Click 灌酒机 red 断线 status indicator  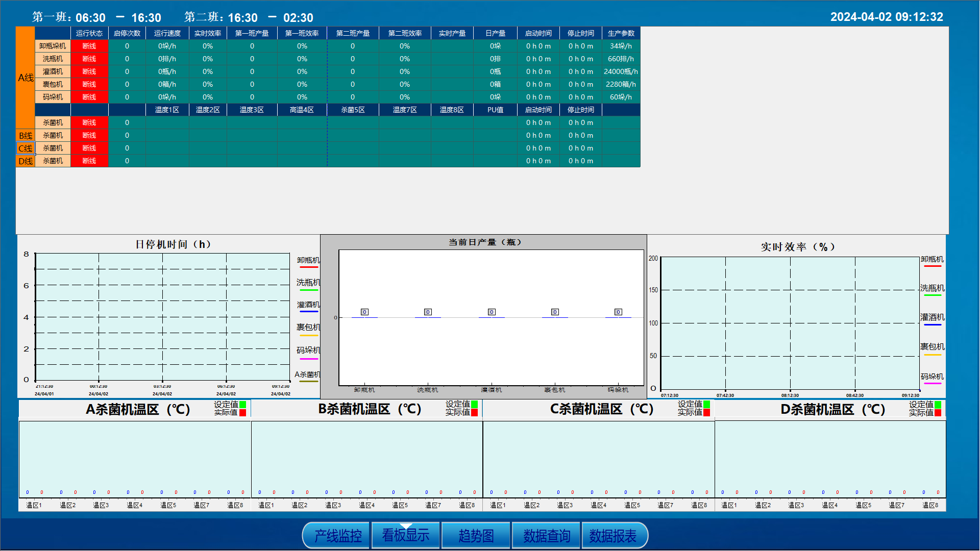pyautogui.click(x=89, y=71)
